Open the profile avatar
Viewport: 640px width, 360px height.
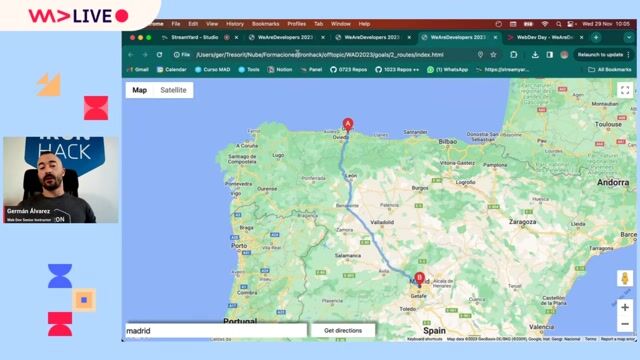(x=564, y=55)
